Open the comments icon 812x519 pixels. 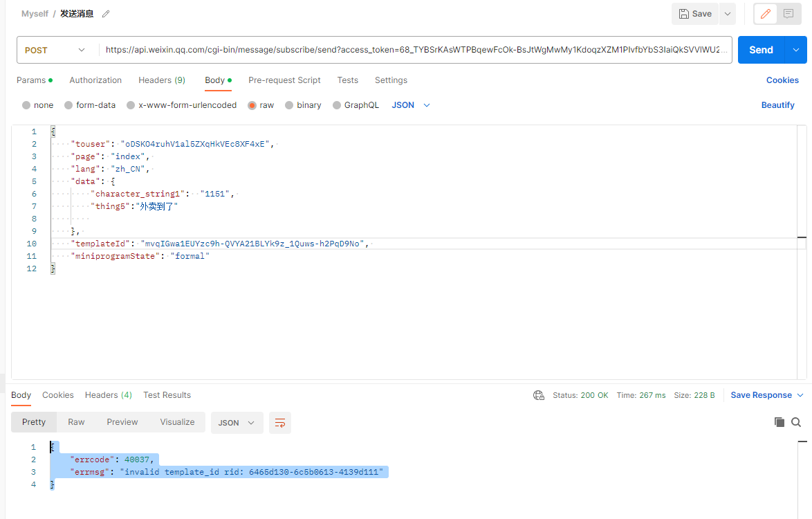pos(788,14)
